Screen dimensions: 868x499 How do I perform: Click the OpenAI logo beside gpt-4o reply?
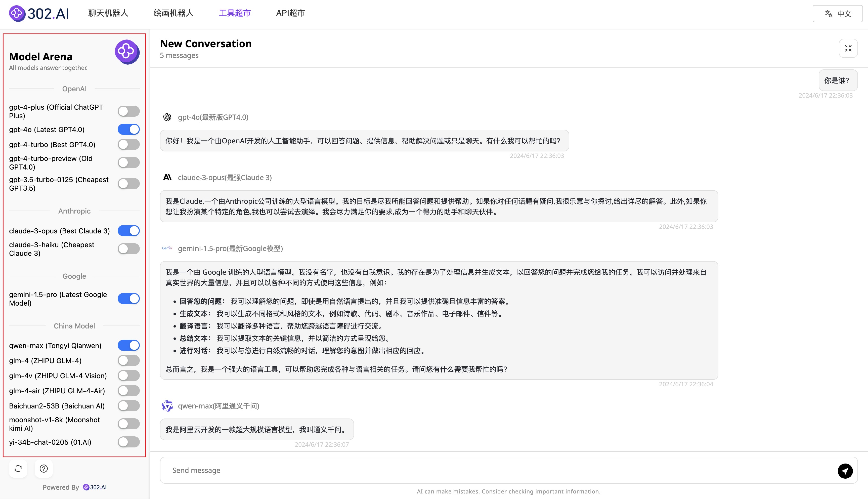[167, 117]
